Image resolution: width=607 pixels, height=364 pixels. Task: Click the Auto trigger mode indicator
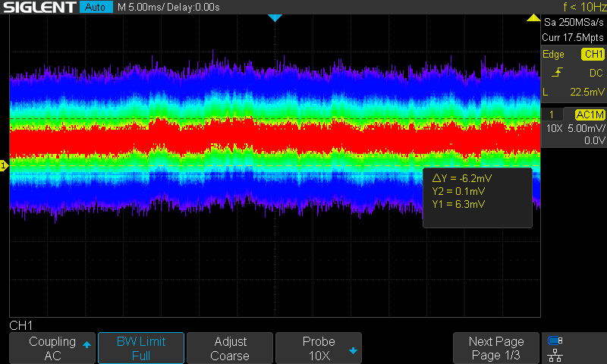tap(96, 7)
